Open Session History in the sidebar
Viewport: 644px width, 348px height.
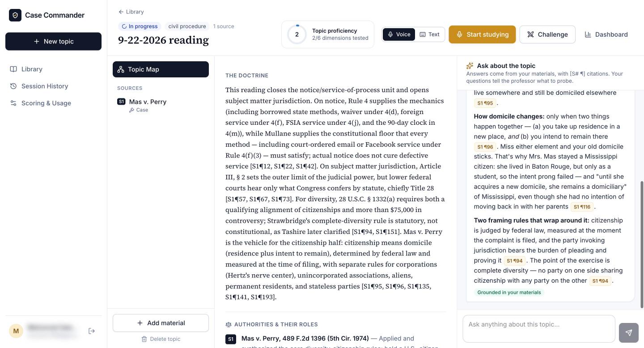coord(39,86)
